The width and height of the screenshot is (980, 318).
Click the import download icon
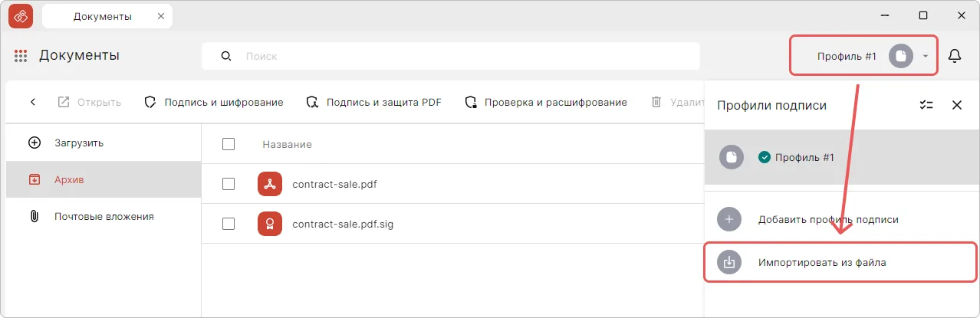tap(729, 262)
